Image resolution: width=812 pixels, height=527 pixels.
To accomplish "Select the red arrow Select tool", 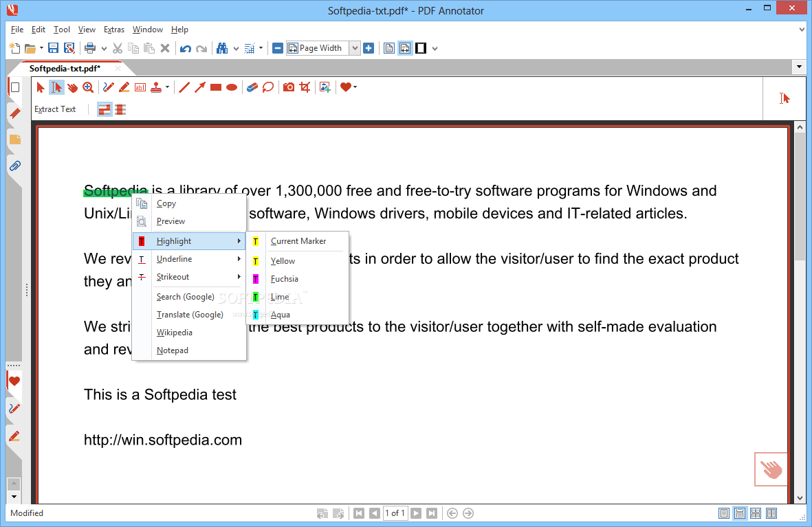I will [41, 87].
